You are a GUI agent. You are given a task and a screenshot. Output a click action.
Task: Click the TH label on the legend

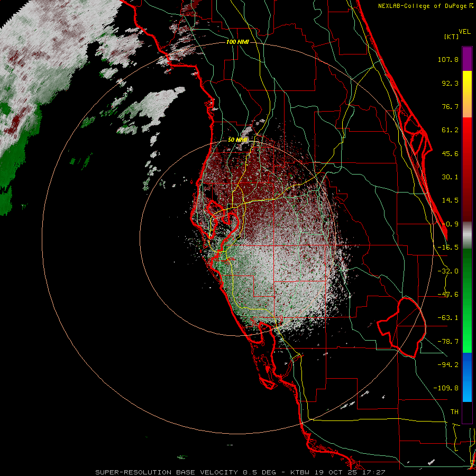[454, 412]
